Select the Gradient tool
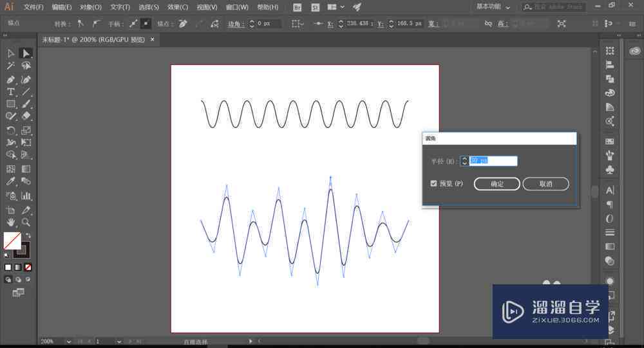 (x=26, y=169)
